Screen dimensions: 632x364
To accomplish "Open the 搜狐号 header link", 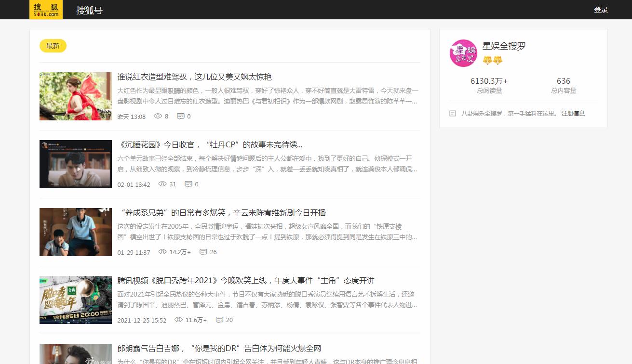I will 89,10.
